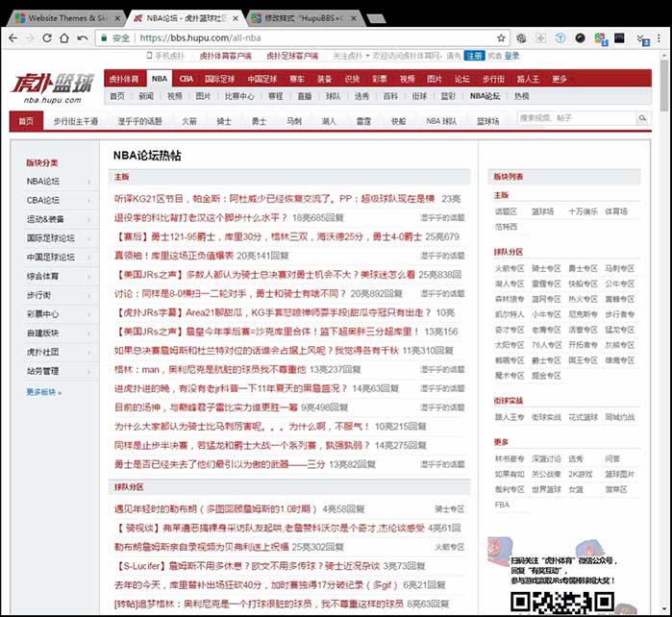
Task: Open the 虎扑体育客户端 link
Action: tap(226, 56)
